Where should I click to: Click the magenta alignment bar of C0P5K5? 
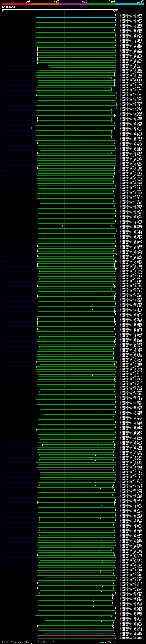click(x=76, y=572)
